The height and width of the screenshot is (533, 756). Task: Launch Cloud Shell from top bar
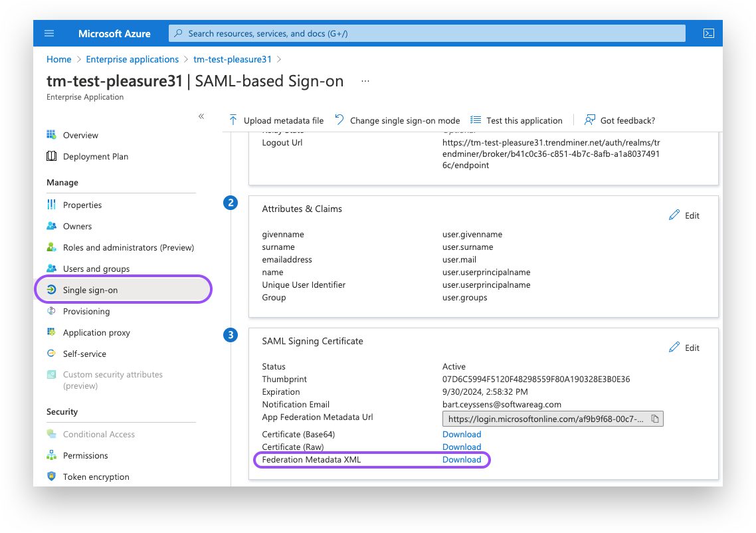click(708, 33)
